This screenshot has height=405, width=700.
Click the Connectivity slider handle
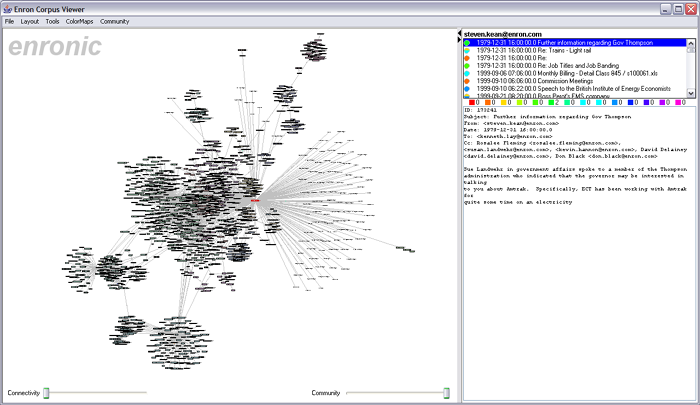(46, 393)
